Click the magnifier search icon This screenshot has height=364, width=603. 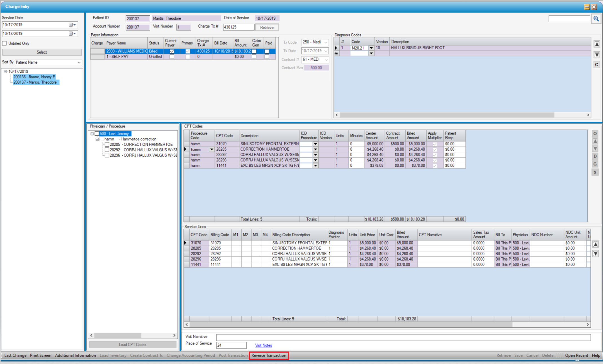pyautogui.click(x=596, y=19)
